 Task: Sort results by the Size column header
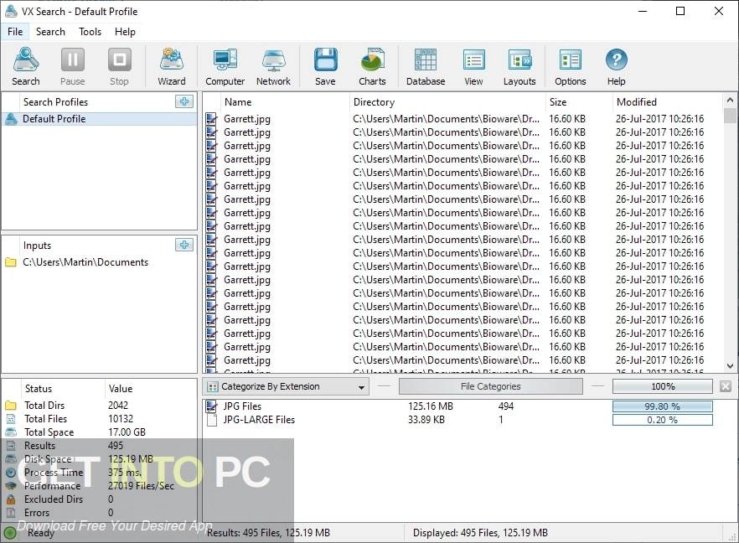(x=558, y=102)
